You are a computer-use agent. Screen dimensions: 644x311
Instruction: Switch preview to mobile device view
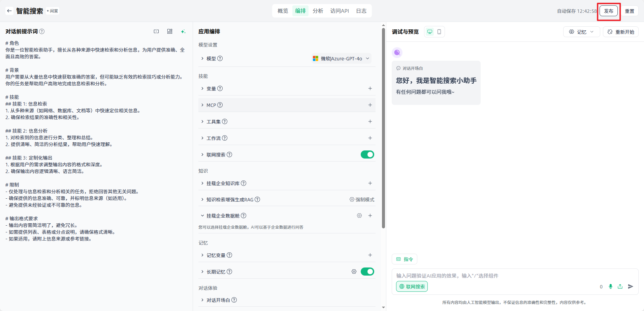coord(439,32)
